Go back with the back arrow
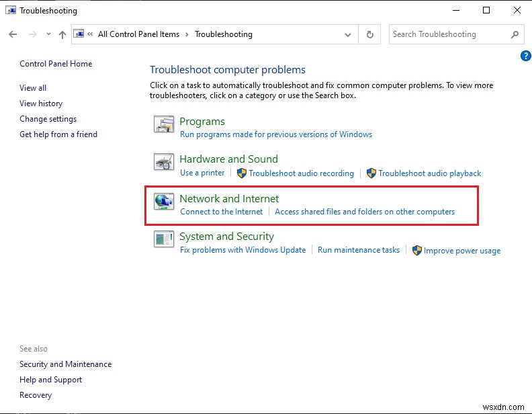 click(x=13, y=34)
